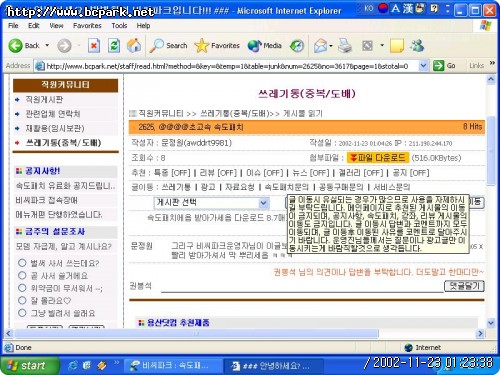The image size is (500, 375).
Task: Move post to 쓰레기통 link
Action: point(176,187)
